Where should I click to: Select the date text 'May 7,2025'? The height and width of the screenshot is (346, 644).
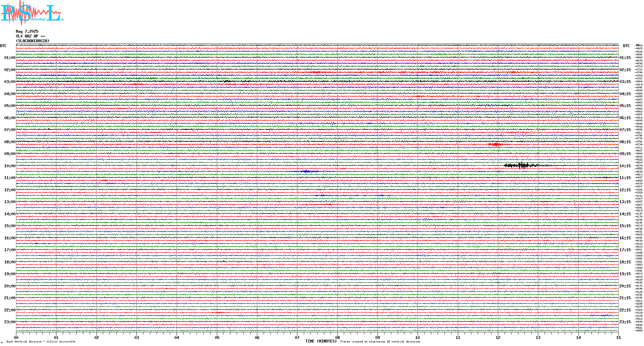tap(27, 31)
